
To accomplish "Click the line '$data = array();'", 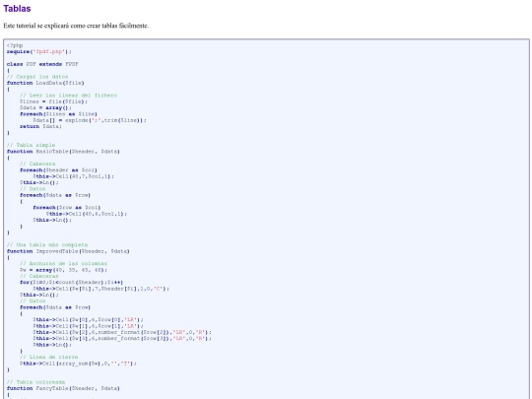I will (45, 107).
